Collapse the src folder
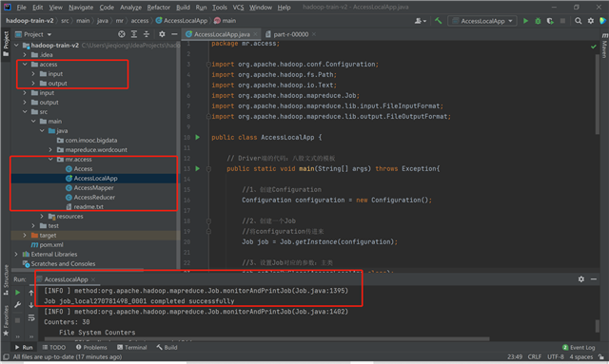The height and width of the screenshot is (364, 609). tap(25, 112)
